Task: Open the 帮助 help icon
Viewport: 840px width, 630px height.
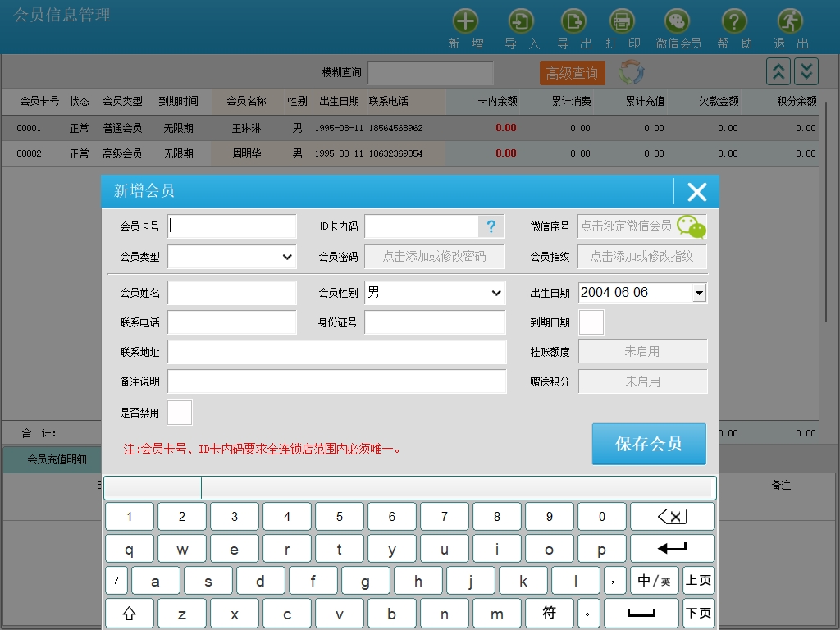Action: coord(734,22)
